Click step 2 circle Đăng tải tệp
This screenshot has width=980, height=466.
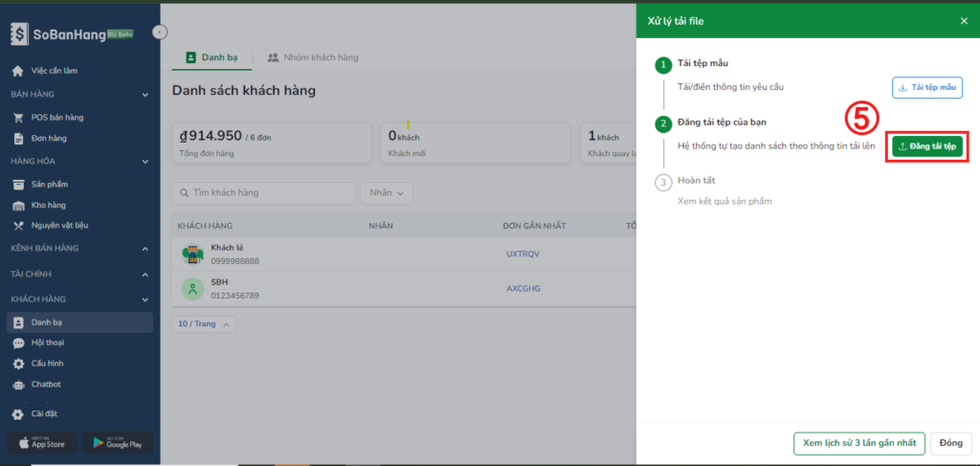point(662,123)
